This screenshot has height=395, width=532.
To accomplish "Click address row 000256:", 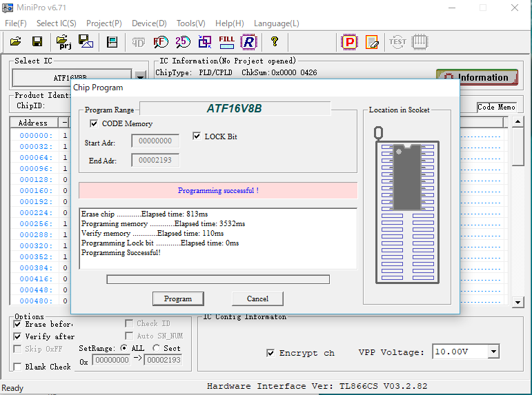I will [x=36, y=224].
